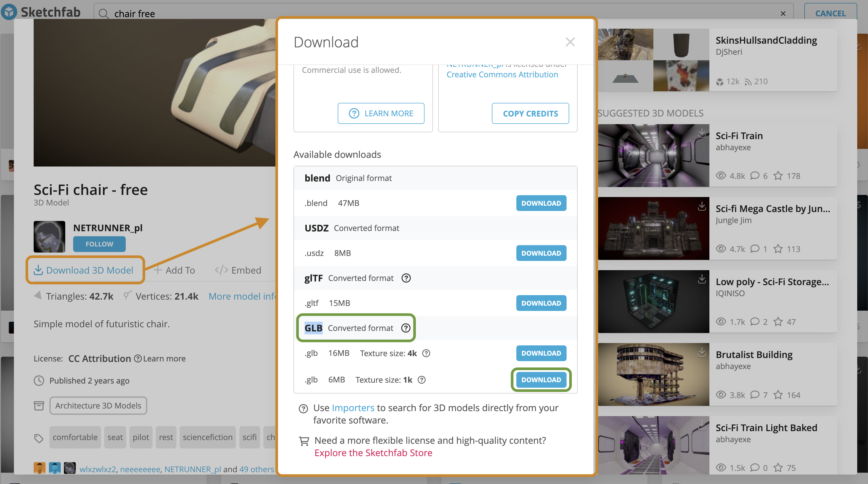Image resolution: width=868 pixels, height=484 pixels.
Task: Click the star icon on Sci-fi Mega Castle card
Action: click(778, 249)
